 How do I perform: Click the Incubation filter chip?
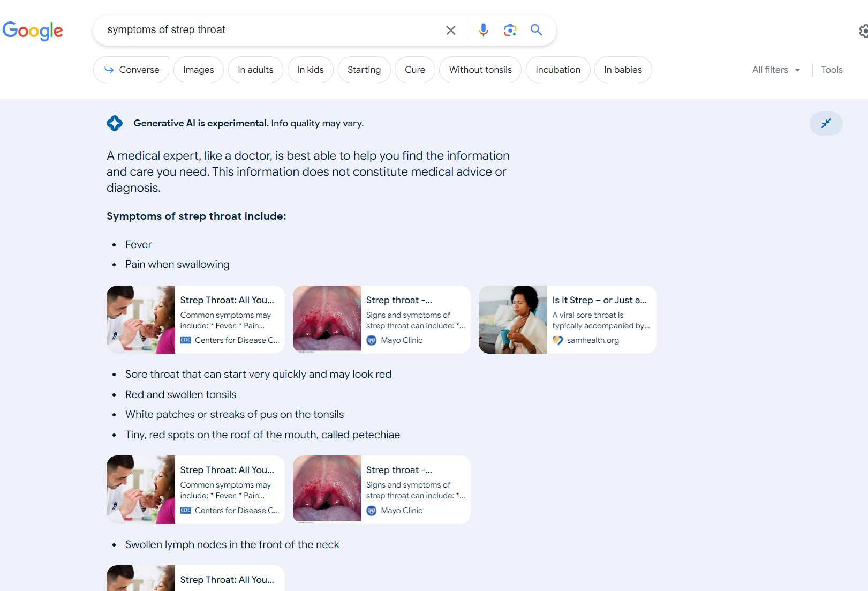(x=558, y=70)
